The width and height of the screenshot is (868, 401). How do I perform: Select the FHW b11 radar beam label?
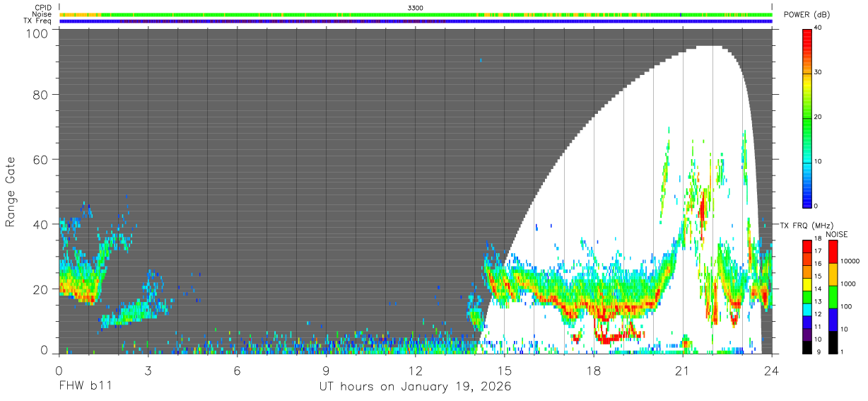85,386
